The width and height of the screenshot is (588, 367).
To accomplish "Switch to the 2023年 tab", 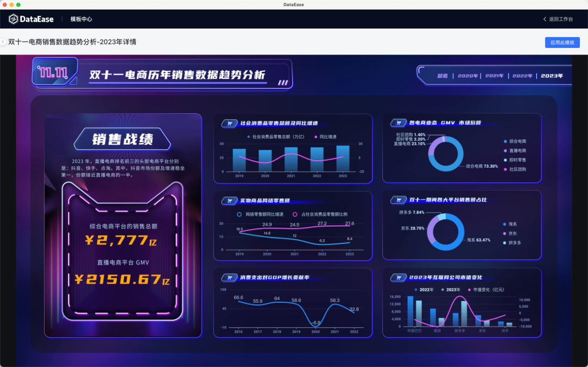I will click(x=552, y=76).
